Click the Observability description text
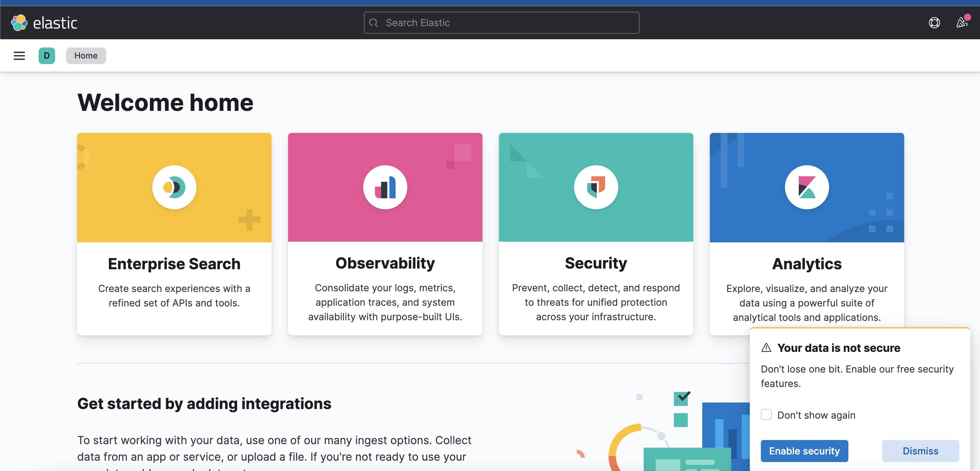Viewport: 980px width, 471px height. pyautogui.click(x=385, y=302)
